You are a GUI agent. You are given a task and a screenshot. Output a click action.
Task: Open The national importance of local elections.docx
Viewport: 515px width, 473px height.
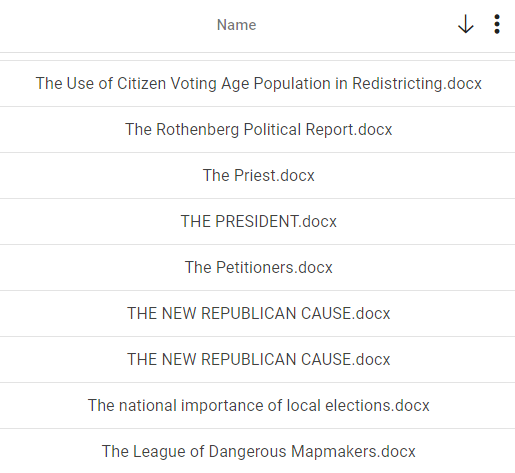coord(259,405)
